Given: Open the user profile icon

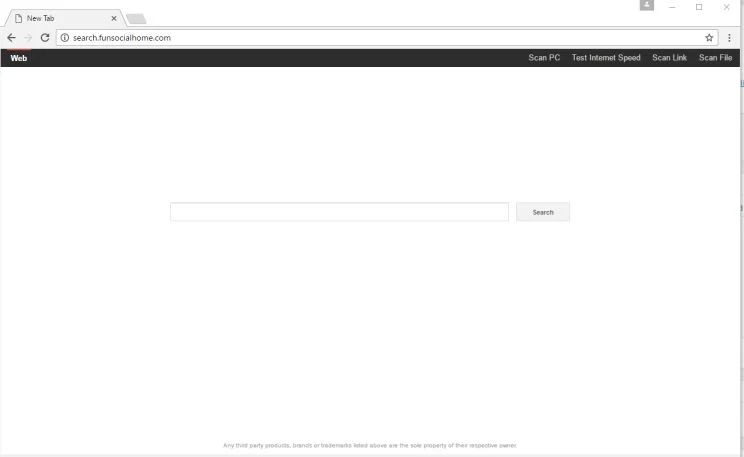Looking at the screenshot, I should pos(646,5).
